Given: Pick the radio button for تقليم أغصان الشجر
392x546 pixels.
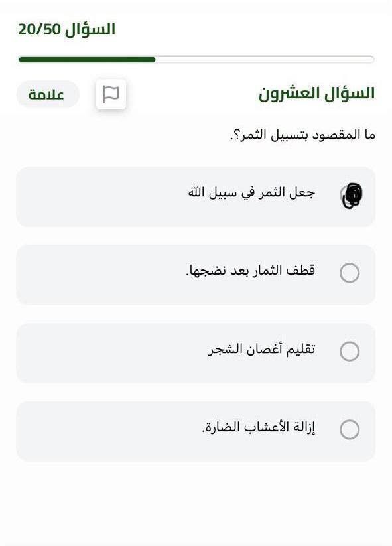Looking at the screenshot, I should click(x=350, y=351).
